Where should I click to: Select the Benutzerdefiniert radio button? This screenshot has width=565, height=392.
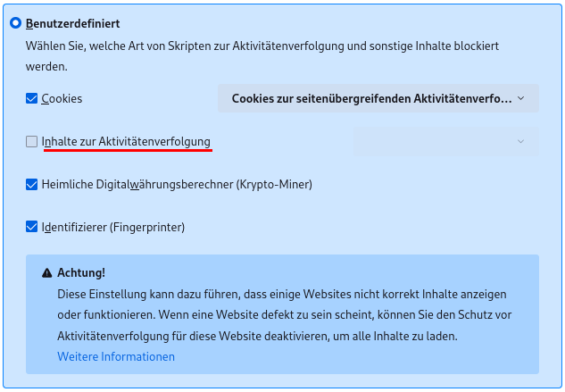point(15,24)
